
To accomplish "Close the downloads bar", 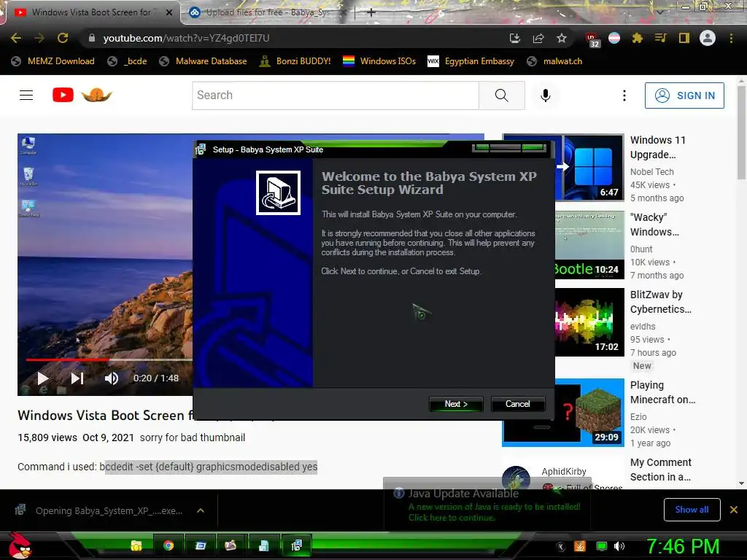I will 734,510.
